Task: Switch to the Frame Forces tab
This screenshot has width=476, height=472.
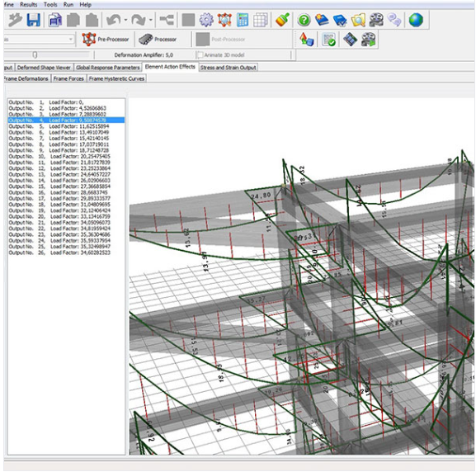Action: pos(68,78)
